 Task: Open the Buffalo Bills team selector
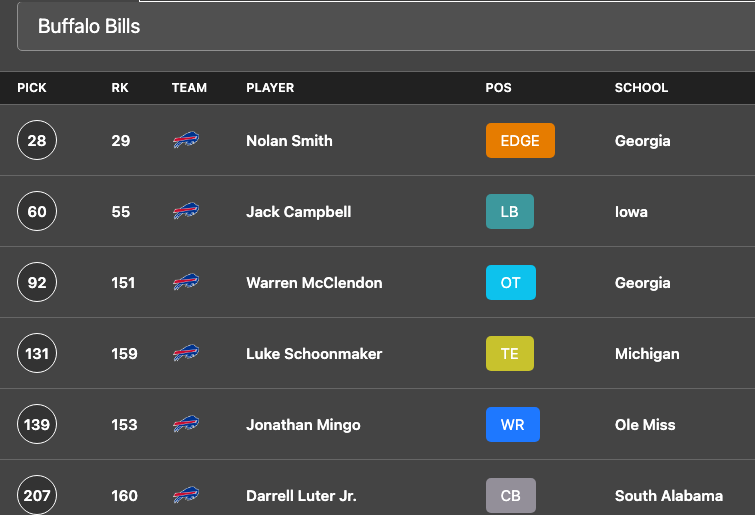(386, 26)
